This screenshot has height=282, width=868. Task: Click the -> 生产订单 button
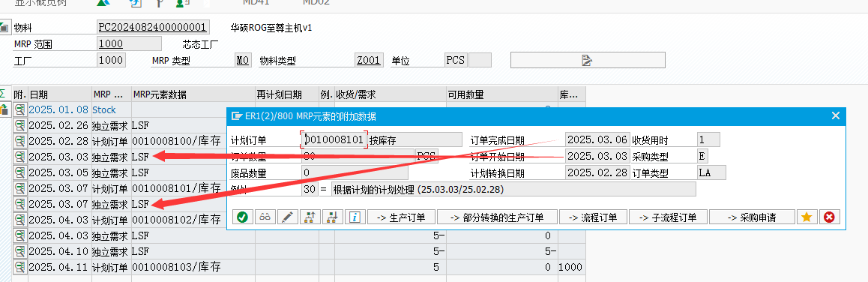coord(401,217)
